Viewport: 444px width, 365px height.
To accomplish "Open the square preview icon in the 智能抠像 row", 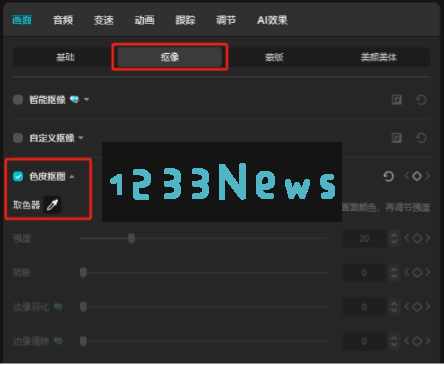I will 396,100.
